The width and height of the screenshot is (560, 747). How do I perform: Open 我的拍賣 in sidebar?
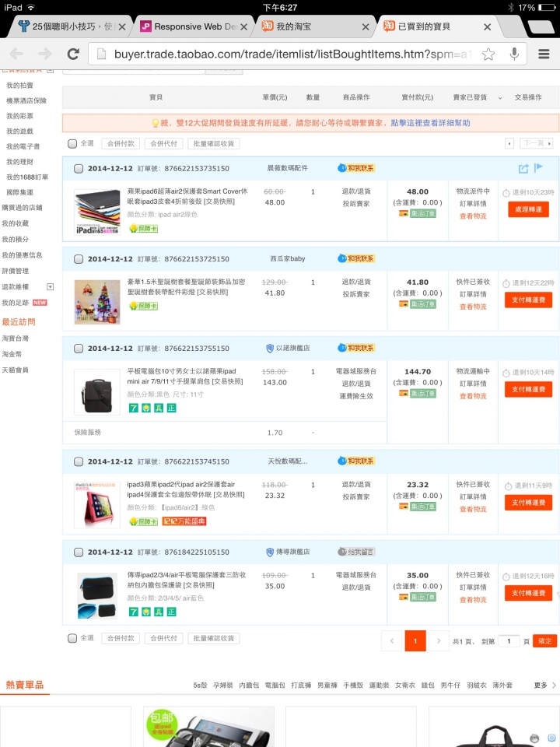pos(19,86)
